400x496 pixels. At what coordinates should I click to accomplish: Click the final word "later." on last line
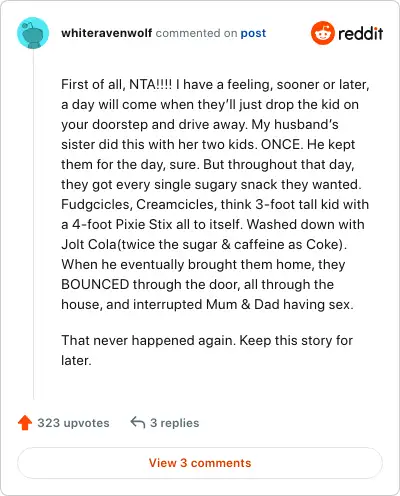[76, 360]
